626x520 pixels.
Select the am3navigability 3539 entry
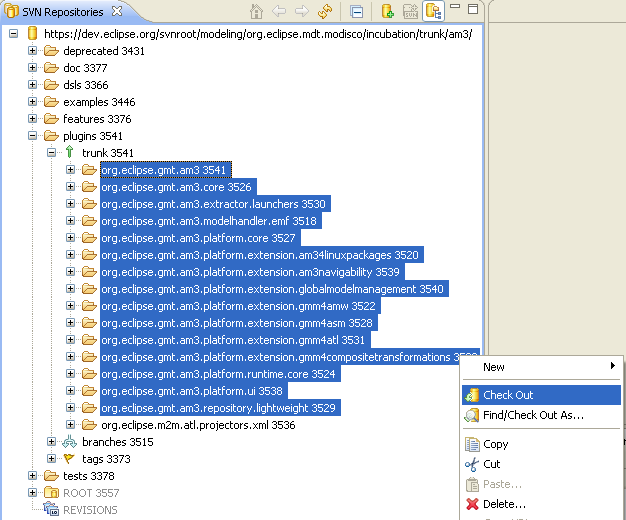[x=252, y=272]
